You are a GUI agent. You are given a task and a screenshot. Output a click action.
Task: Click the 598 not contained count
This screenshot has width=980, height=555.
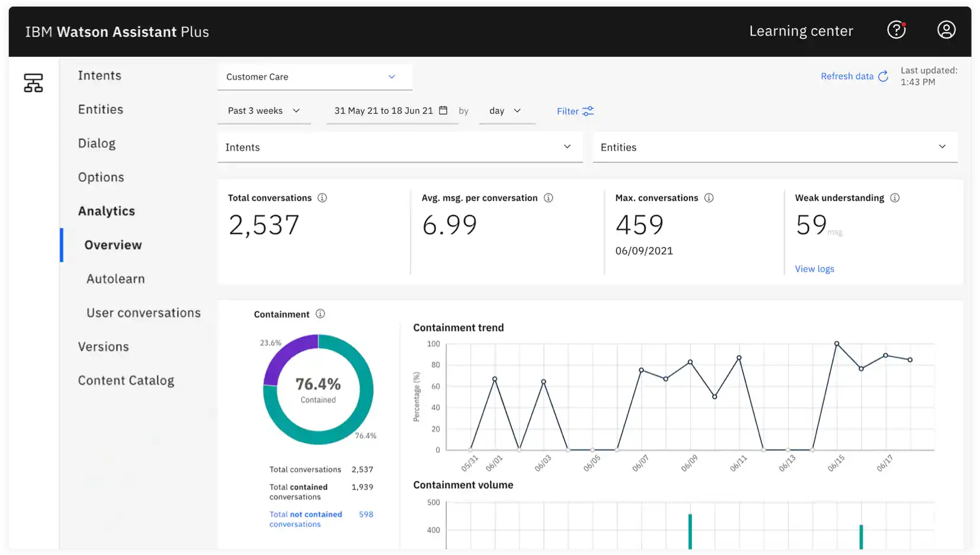pyautogui.click(x=366, y=514)
